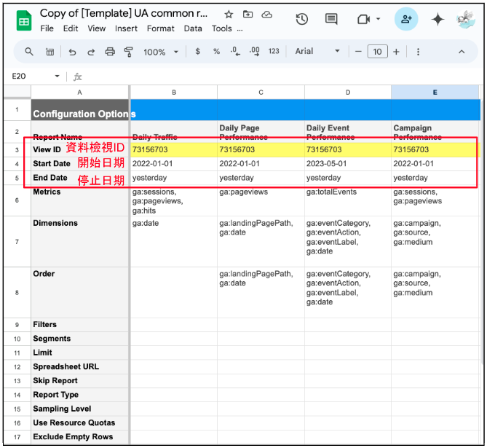487x448 pixels.
Task: Select column B header
Action: 174,93
